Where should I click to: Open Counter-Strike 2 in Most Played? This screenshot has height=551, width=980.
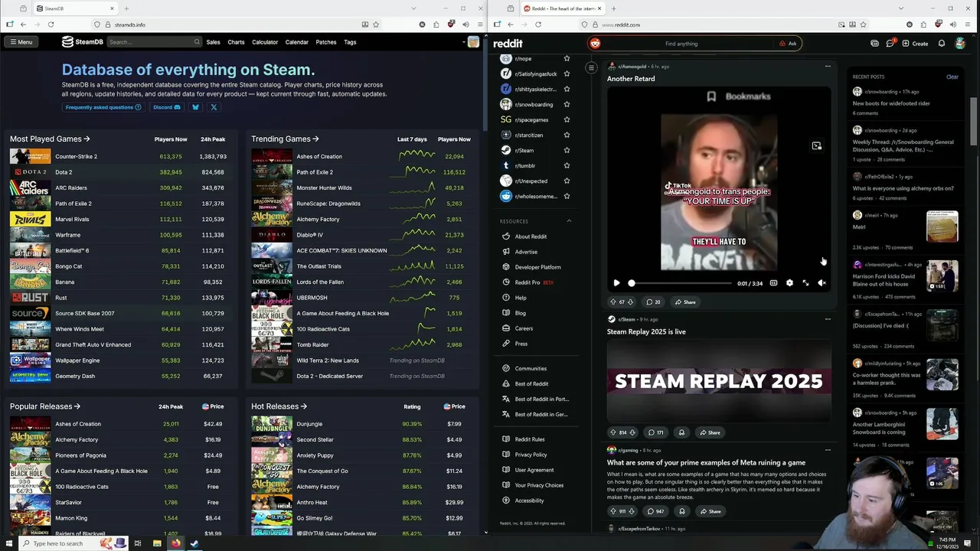point(76,156)
